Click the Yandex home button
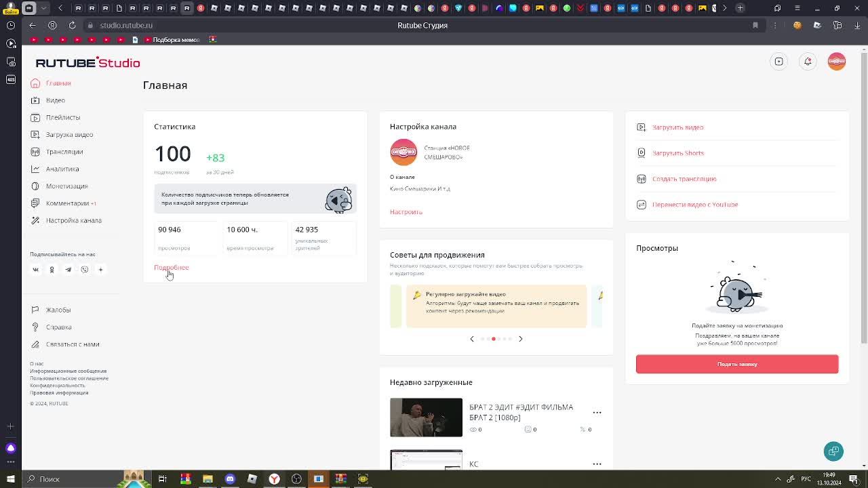 (52, 25)
